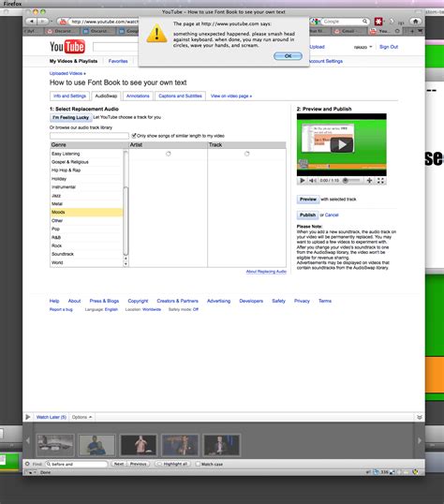
Task: Click Report a bug link
Action: (x=61, y=309)
